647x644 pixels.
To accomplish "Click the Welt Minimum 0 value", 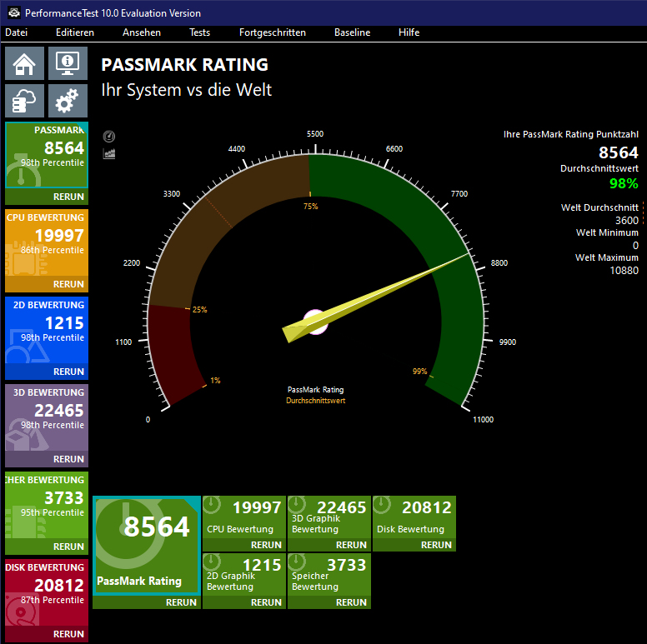I will pos(635,245).
